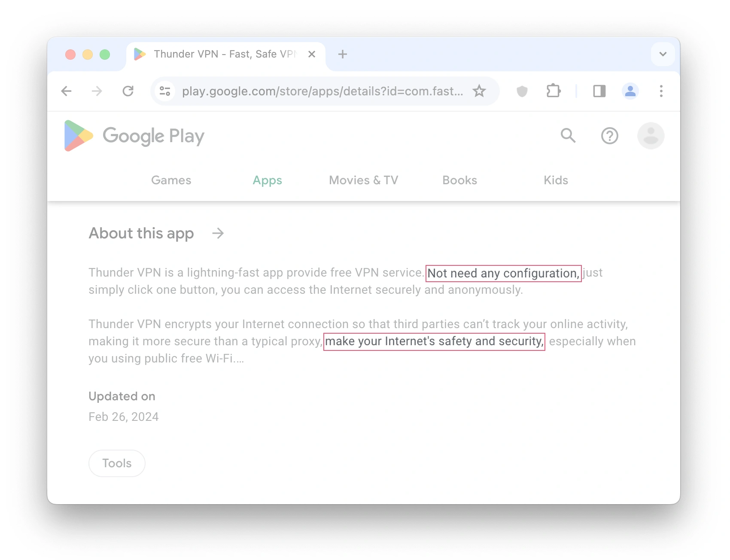Click the 'Feb 26, 2024' date text
Viewport: 730px width, 560px height.
pyautogui.click(x=124, y=417)
